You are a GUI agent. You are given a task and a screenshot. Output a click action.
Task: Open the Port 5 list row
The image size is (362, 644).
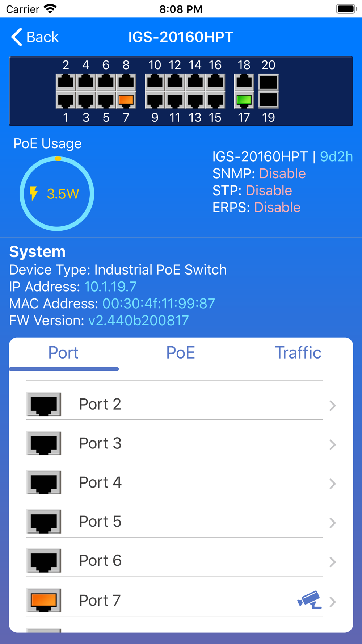[174, 522]
